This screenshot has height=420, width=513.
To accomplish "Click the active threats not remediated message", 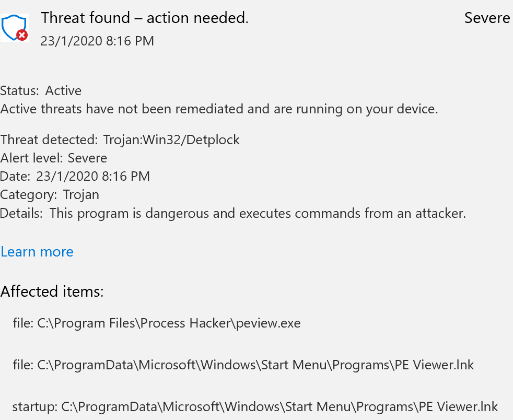I will pyautogui.click(x=219, y=109).
